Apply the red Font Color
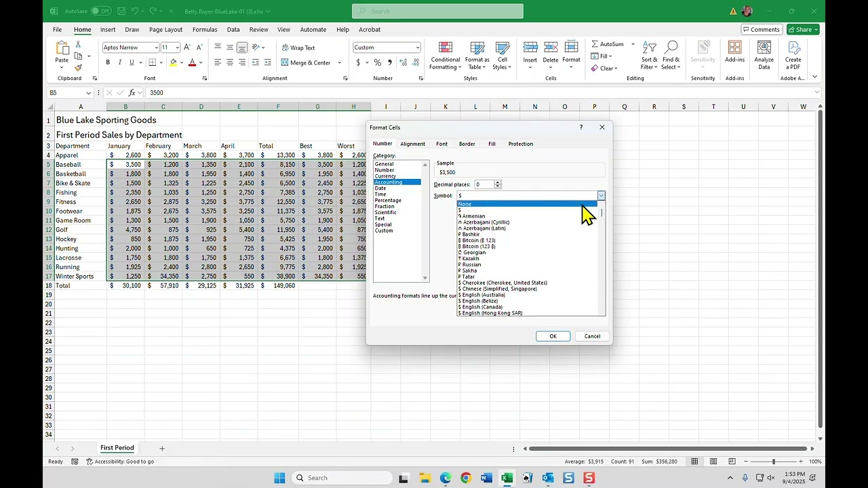 193,62
